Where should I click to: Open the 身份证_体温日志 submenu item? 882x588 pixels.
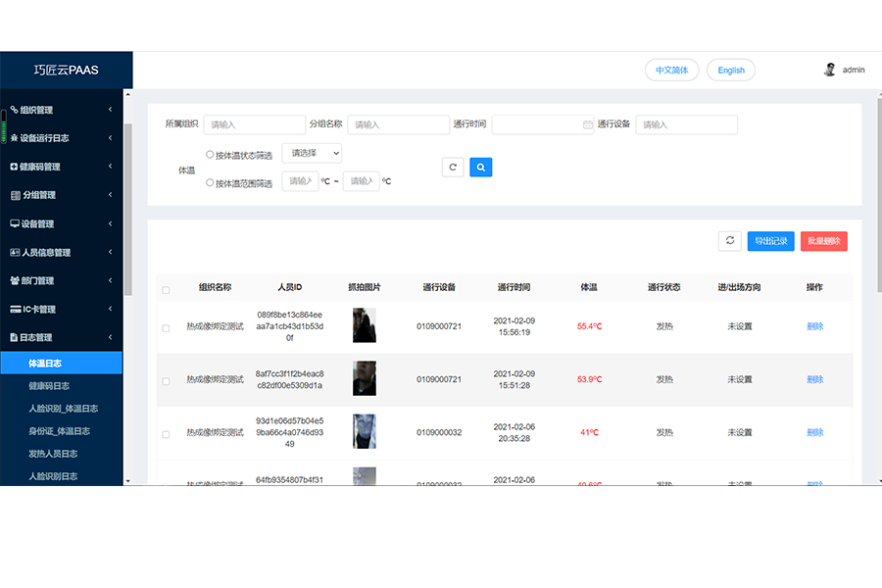tap(62, 431)
